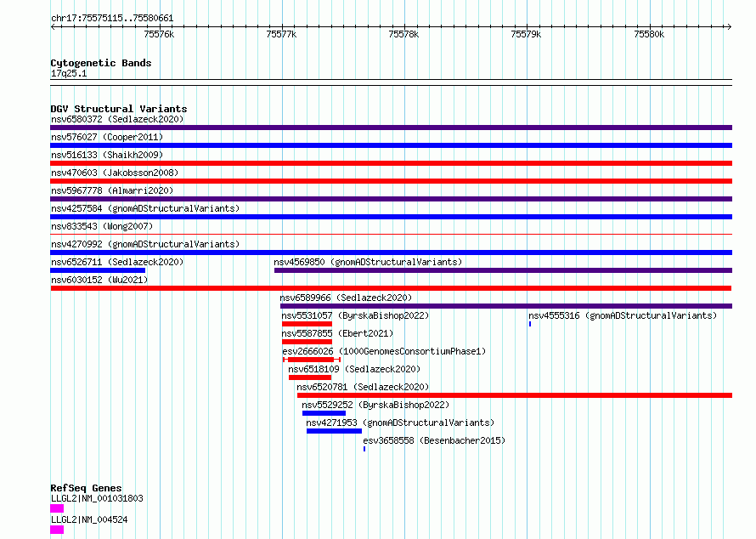Click nsv6526711 (Sedlazeck2020) label
Screen dimensions: 756x539
tap(117, 262)
